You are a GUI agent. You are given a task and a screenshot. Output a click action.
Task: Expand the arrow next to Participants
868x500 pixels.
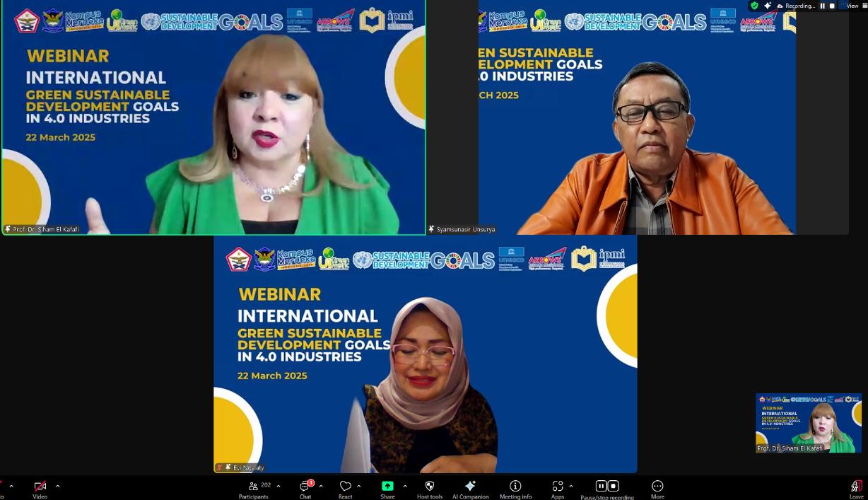[278, 486]
